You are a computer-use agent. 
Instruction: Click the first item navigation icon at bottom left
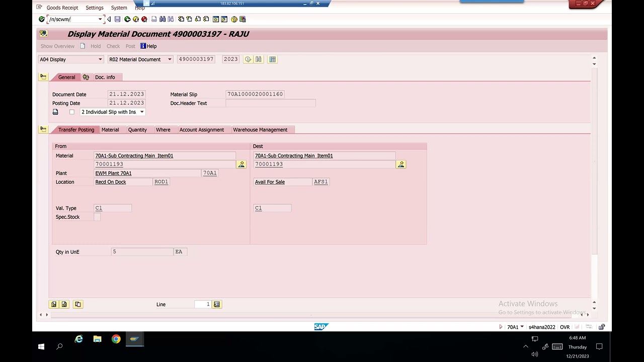[53, 304]
